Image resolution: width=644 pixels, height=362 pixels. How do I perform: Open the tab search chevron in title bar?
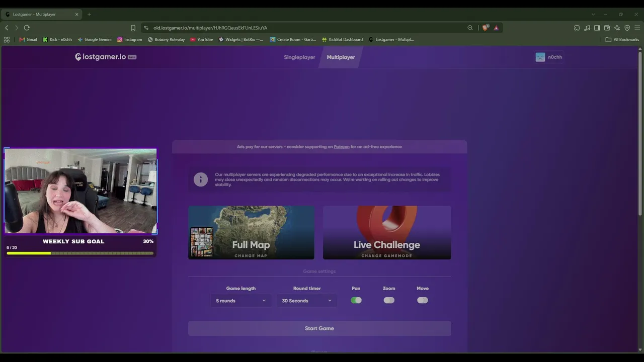coord(593,14)
